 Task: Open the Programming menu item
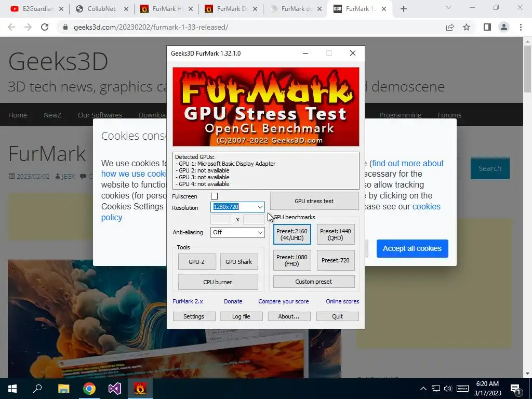click(401, 115)
